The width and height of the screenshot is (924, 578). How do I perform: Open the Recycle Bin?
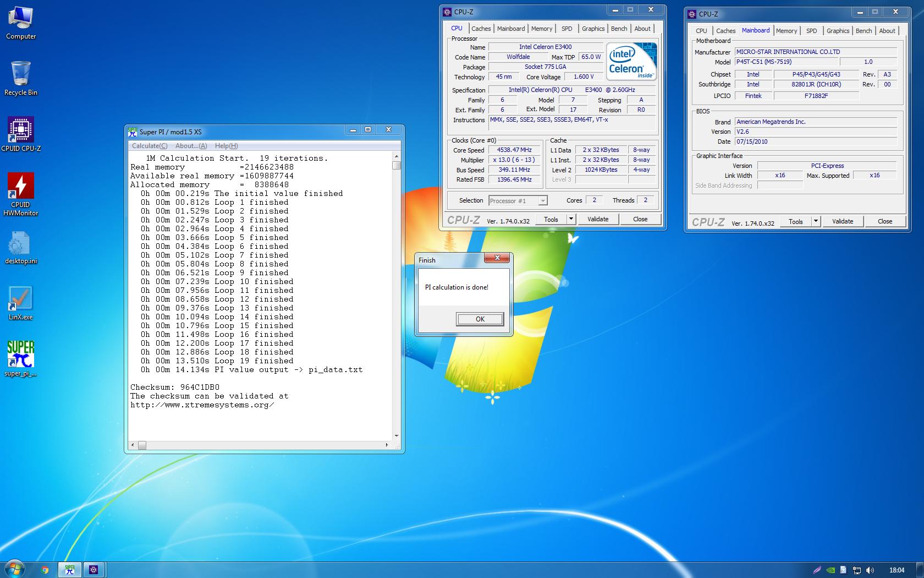(21, 78)
